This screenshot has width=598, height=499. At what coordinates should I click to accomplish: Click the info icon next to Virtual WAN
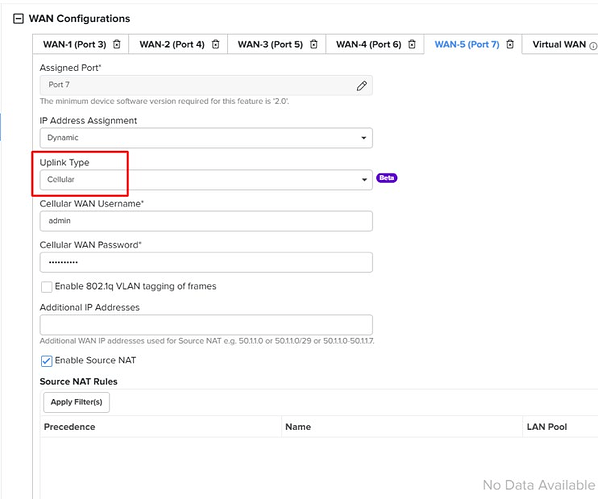593,46
